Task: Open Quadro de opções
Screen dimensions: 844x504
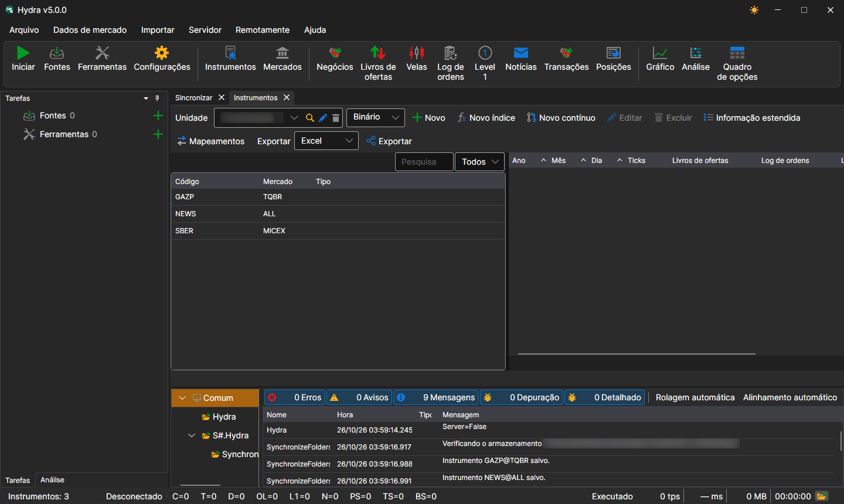Action: (737, 64)
